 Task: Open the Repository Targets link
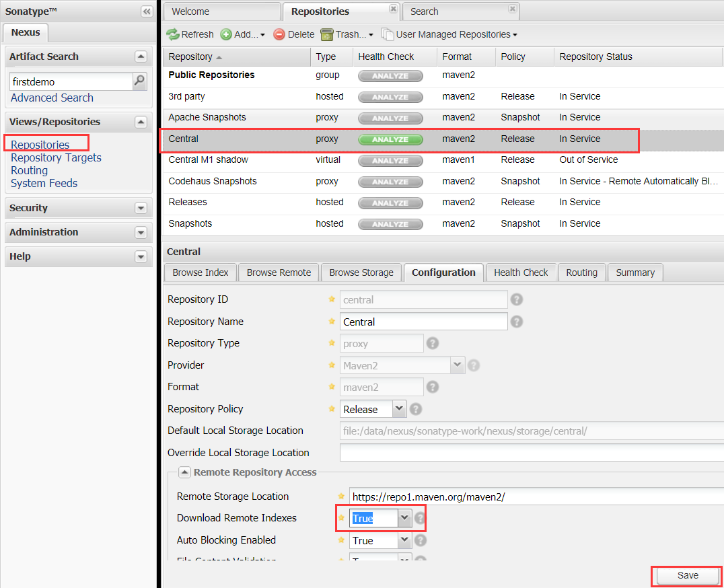tap(56, 157)
